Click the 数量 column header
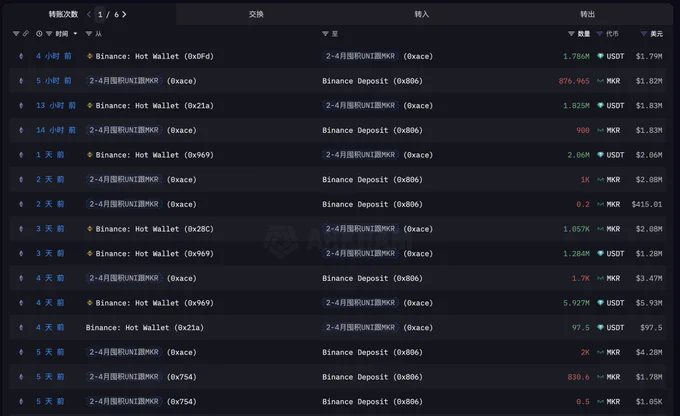The image size is (680, 416). [x=583, y=33]
